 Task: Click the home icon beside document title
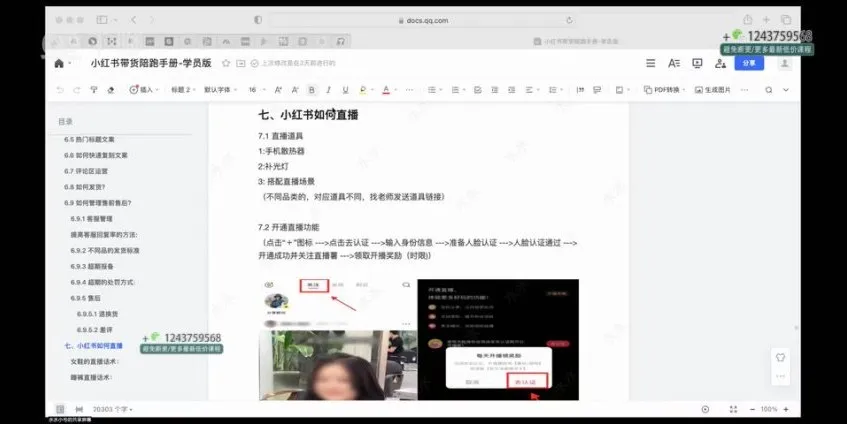[59, 63]
